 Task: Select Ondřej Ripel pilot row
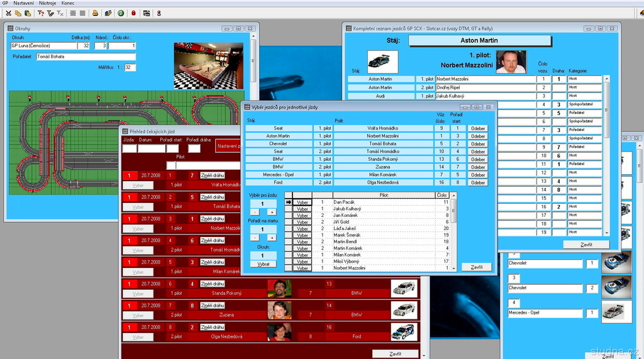coord(486,87)
